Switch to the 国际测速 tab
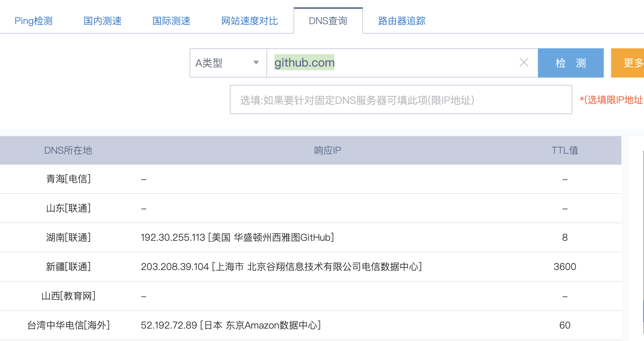 tap(171, 21)
